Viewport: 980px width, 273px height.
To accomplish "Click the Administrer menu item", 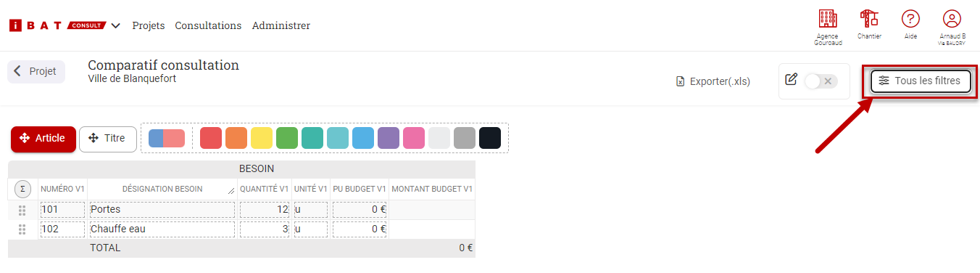I will (x=281, y=25).
